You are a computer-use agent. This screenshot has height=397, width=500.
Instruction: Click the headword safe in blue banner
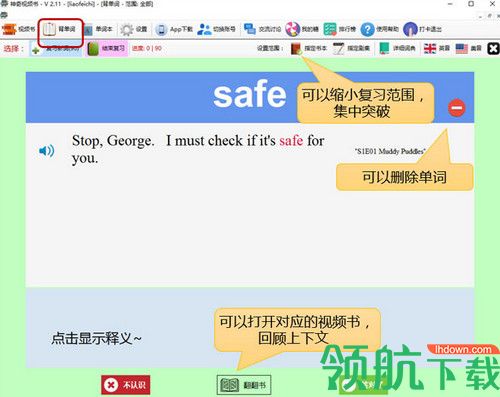(250, 95)
